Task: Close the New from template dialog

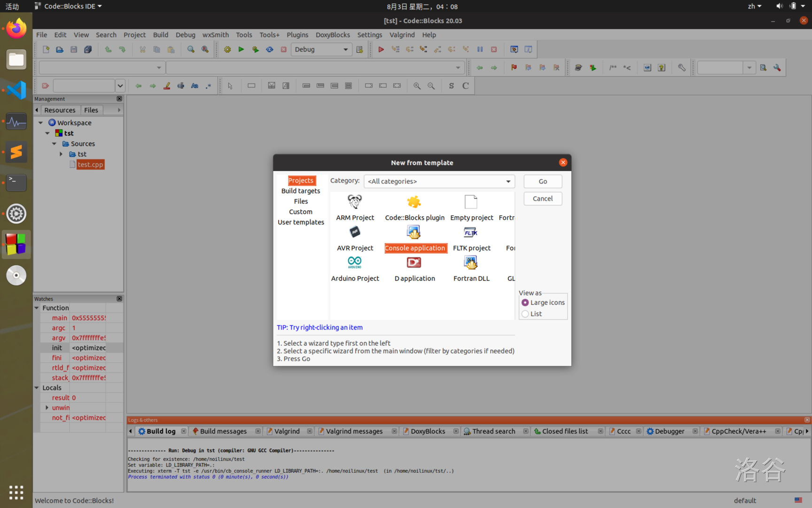Action: 563,162
